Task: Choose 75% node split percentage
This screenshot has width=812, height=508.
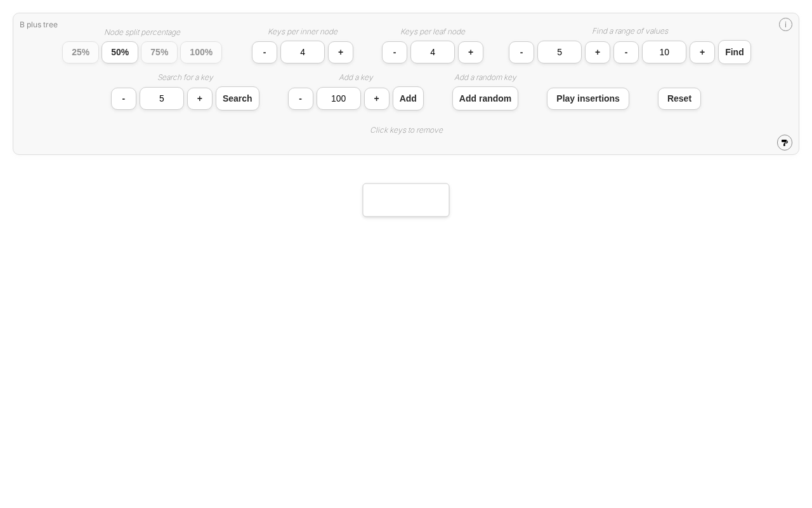Action: (159, 52)
